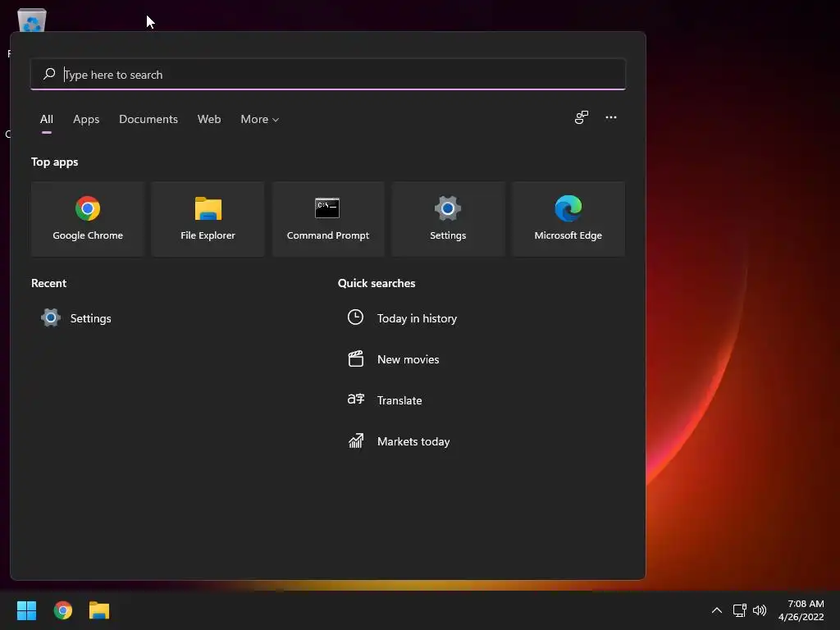This screenshot has height=630, width=840.
Task: Open Settings from Recent list
Action: click(76, 318)
